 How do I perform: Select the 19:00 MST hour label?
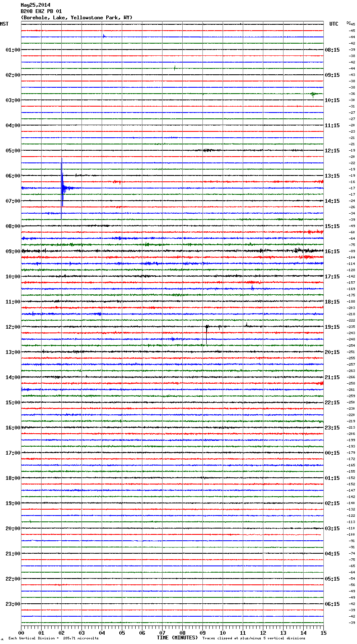13,503
